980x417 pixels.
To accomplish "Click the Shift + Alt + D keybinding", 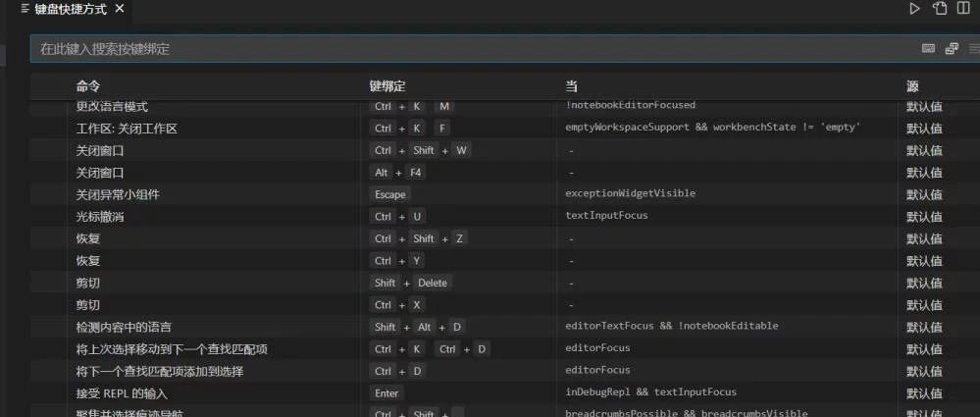I will coord(418,327).
